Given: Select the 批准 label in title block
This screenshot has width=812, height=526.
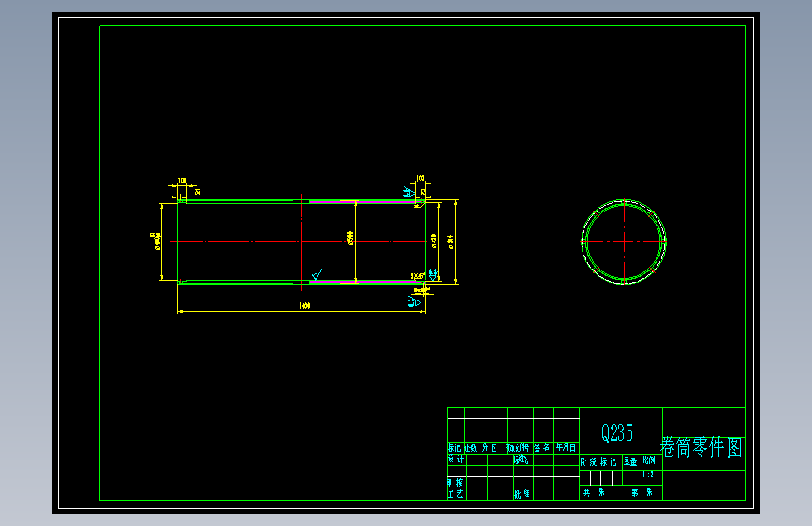Looking at the screenshot, I should pyautogui.click(x=522, y=494).
